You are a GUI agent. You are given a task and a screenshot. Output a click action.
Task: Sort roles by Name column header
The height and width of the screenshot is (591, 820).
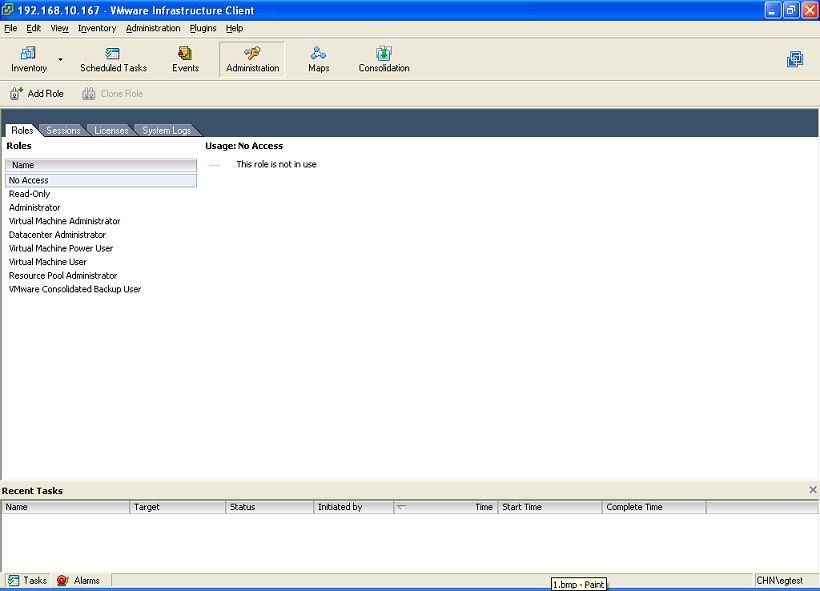[x=101, y=165]
